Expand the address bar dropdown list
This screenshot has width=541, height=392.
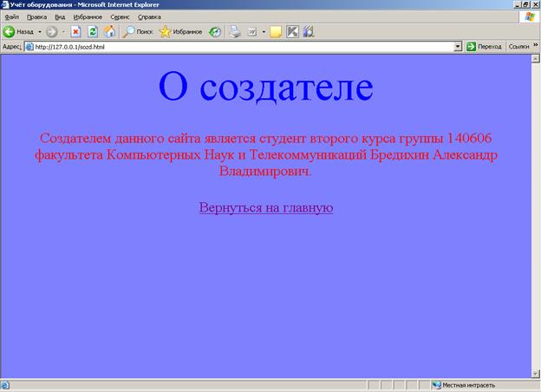(458, 46)
